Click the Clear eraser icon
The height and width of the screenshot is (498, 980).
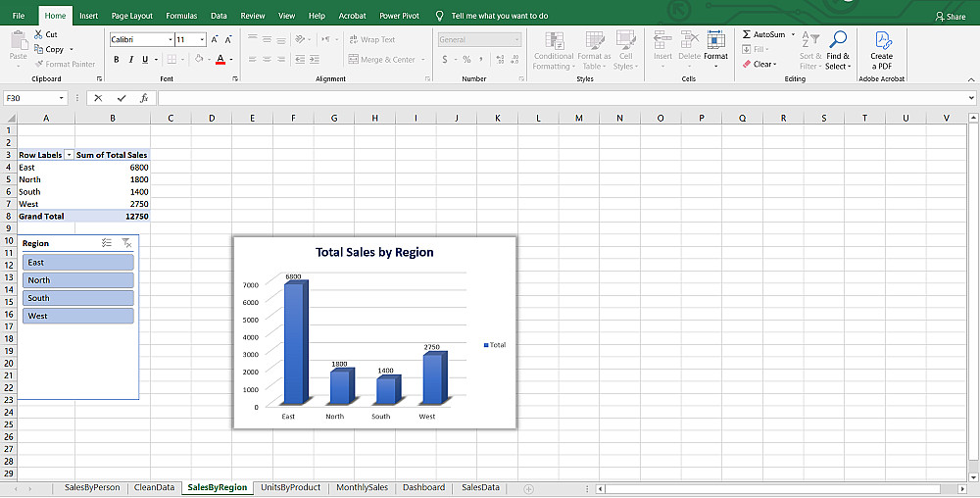click(x=747, y=65)
